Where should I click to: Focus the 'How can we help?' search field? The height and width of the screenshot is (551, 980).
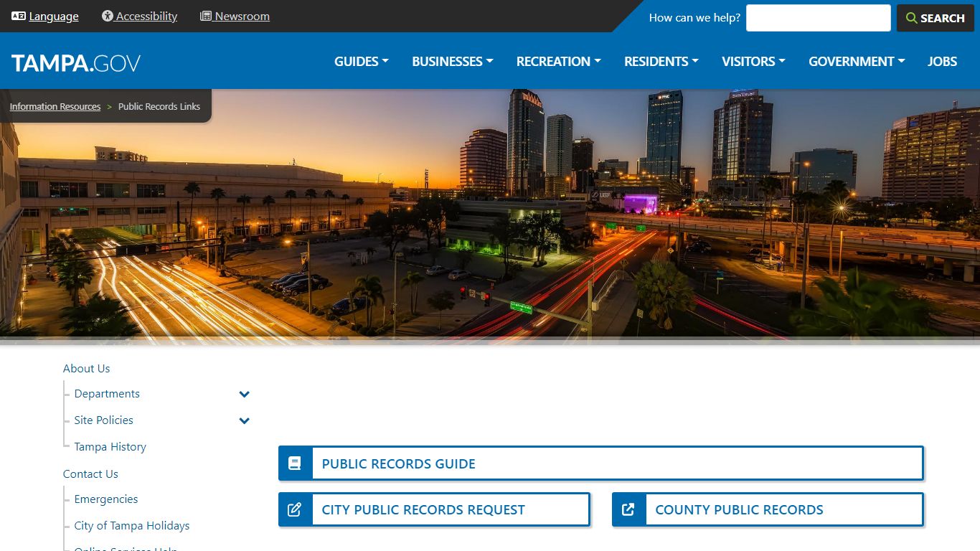click(818, 18)
